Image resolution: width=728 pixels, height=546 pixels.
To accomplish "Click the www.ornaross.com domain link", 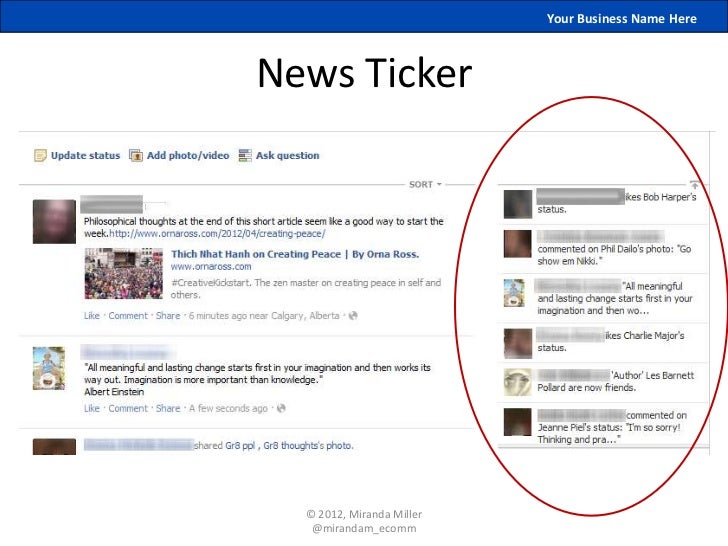I will pyautogui.click(x=211, y=266).
